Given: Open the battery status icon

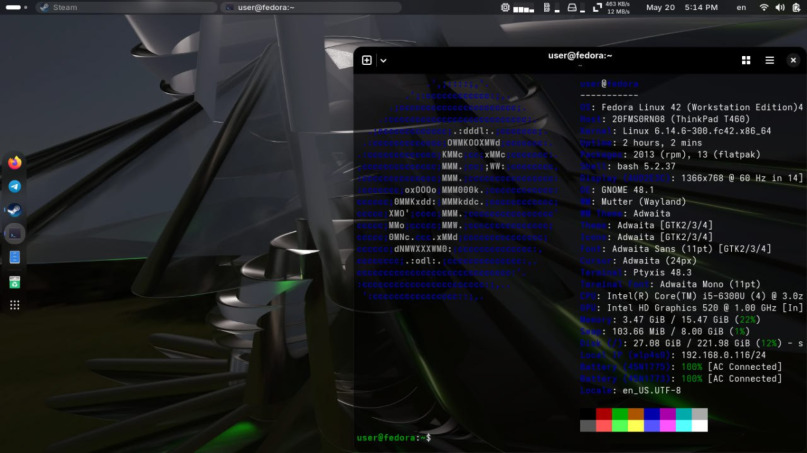Looking at the screenshot, I should pyautogui.click(x=796, y=7).
